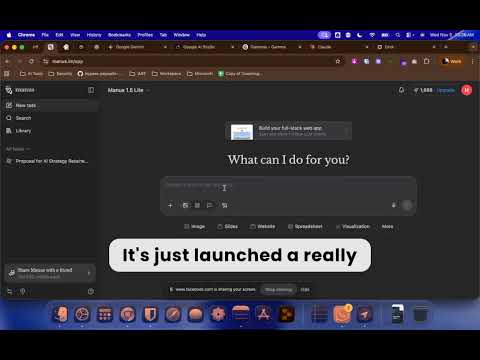Viewport: 480px width, 360px height.
Task: Switch to the Google AI Studio tab
Action: pos(205,47)
